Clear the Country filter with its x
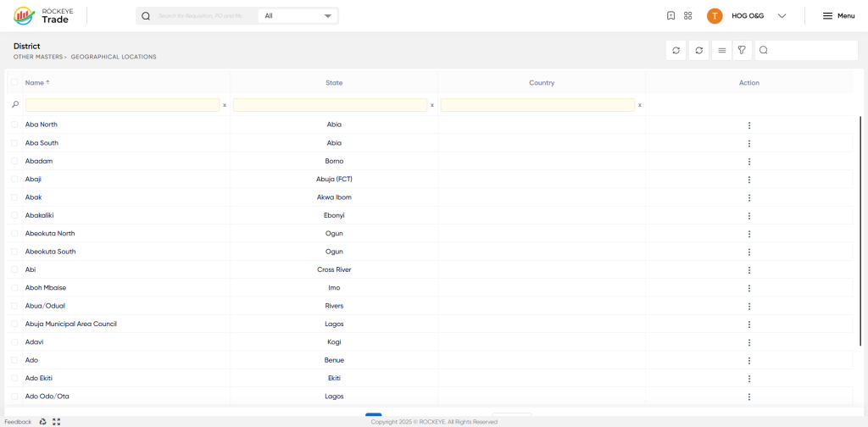 pyautogui.click(x=639, y=104)
